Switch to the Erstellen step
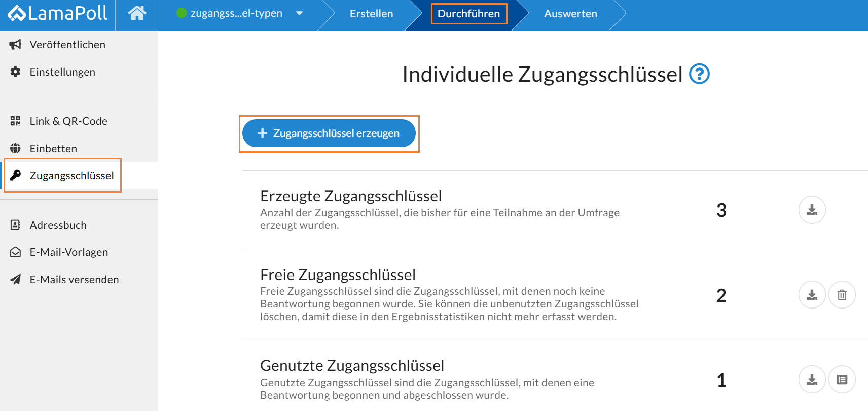Image resolution: width=868 pixels, height=411 pixels. click(x=371, y=14)
